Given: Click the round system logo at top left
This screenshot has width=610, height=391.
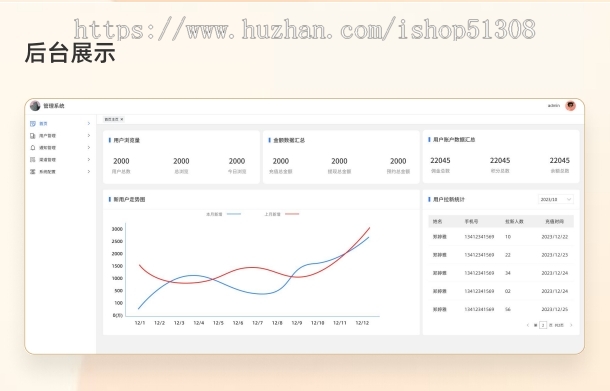Looking at the screenshot, I should point(35,106).
